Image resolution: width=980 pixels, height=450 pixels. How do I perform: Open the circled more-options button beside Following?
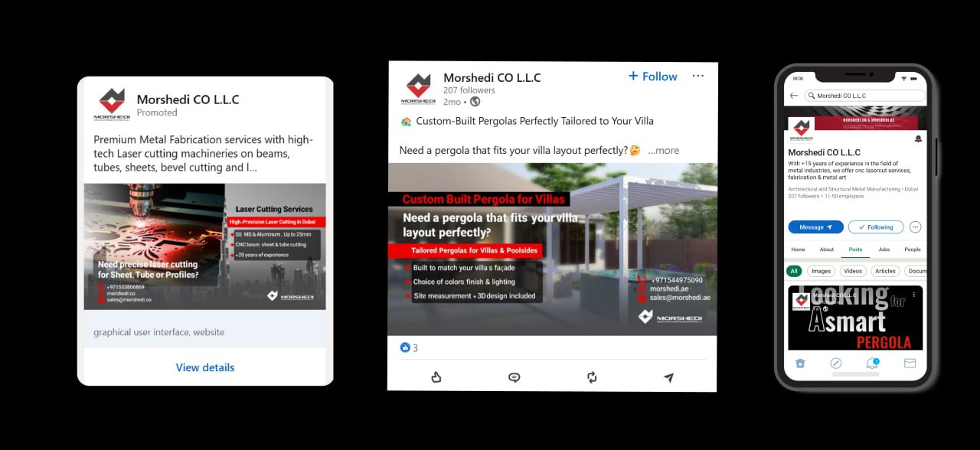coord(916,227)
